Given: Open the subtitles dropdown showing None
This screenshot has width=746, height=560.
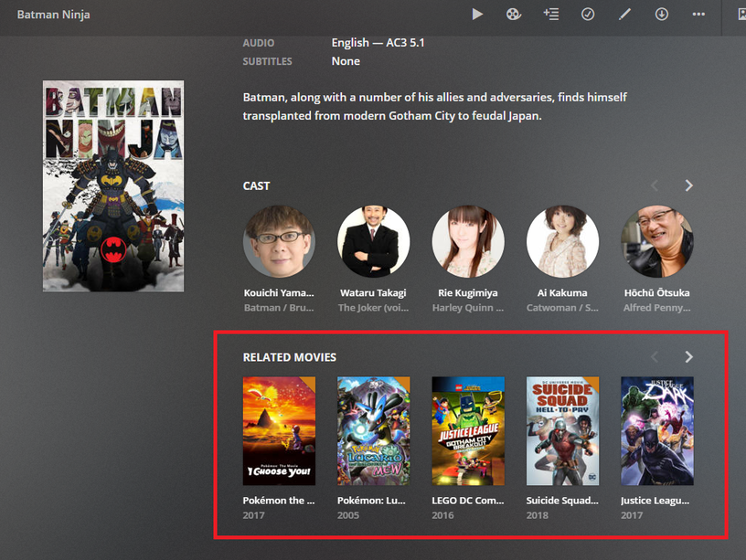Looking at the screenshot, I should [x=346, y=61].
